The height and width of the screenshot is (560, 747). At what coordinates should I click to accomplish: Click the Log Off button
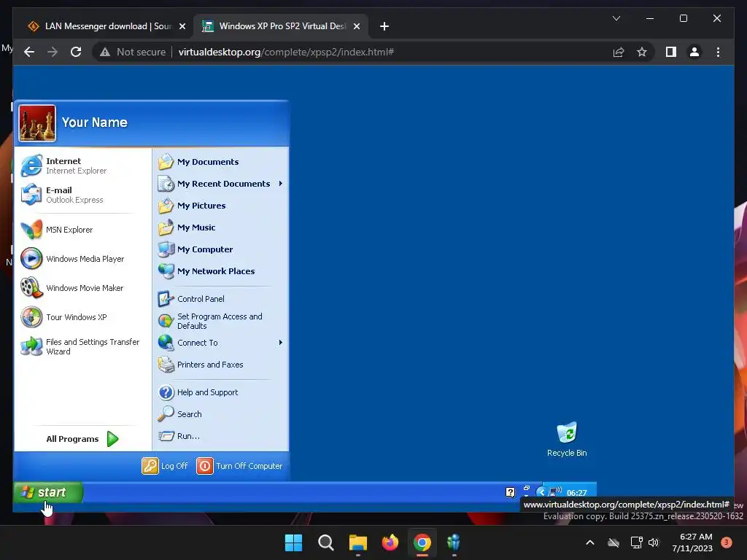pyautogui.click(x=165, y=466)
